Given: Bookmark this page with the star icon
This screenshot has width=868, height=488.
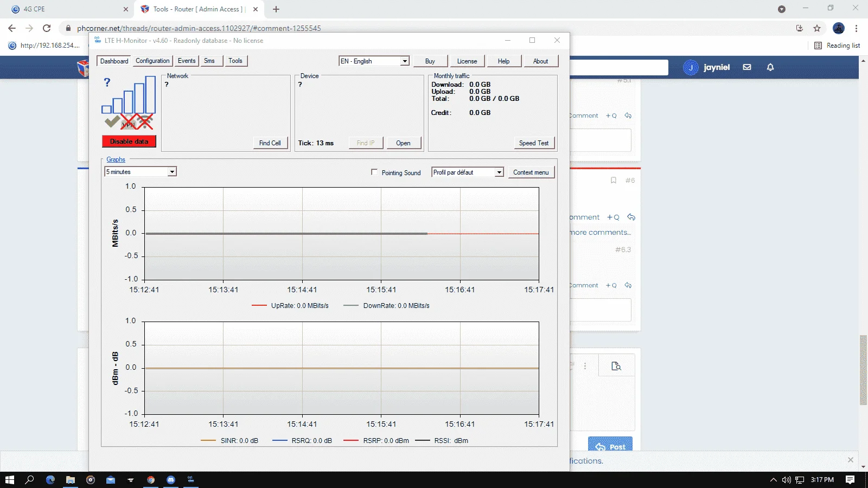Looking at the screenshot, I should 817,28.
